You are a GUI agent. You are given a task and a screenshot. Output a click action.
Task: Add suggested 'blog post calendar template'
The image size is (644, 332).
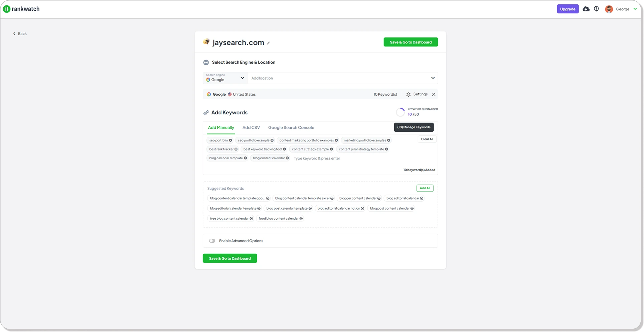[310, 208]
